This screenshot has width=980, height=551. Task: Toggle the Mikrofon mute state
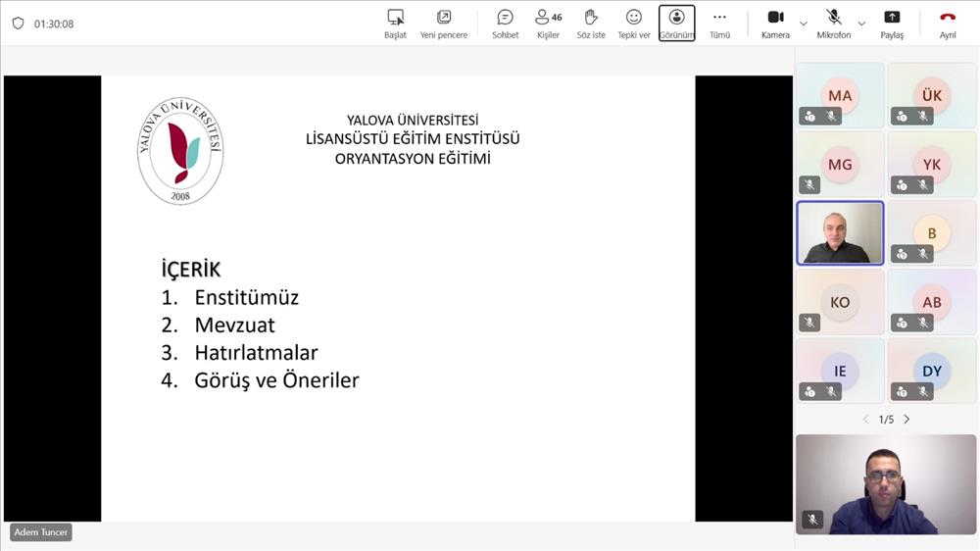click(x=833, y=23)
